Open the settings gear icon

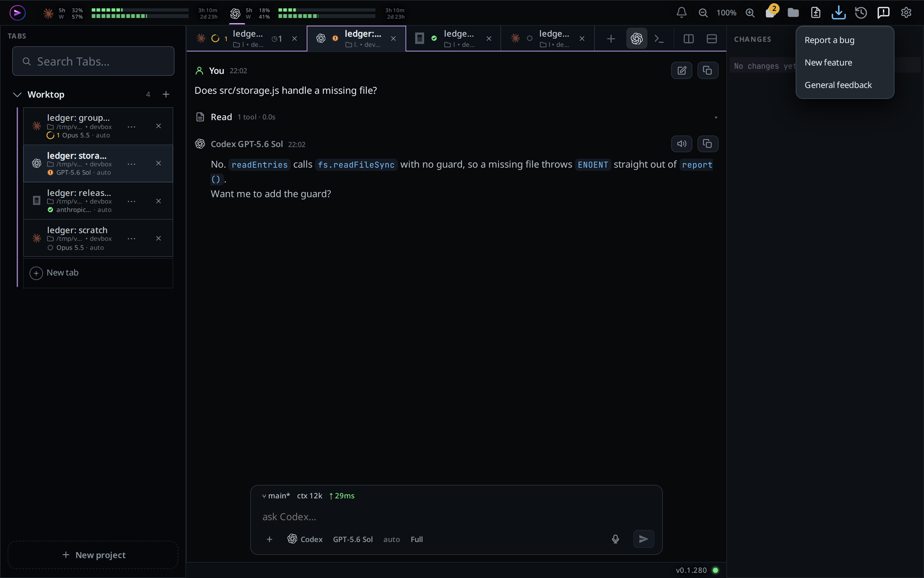906,13
